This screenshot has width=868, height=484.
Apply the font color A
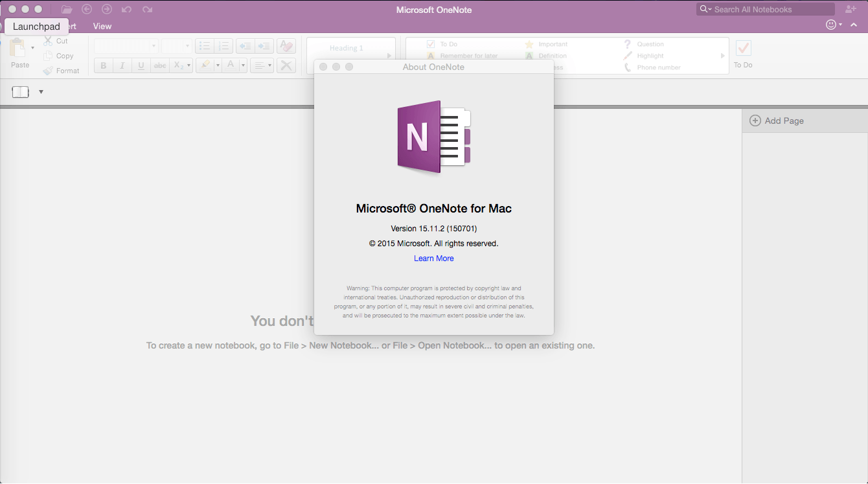tap(231, 65)
